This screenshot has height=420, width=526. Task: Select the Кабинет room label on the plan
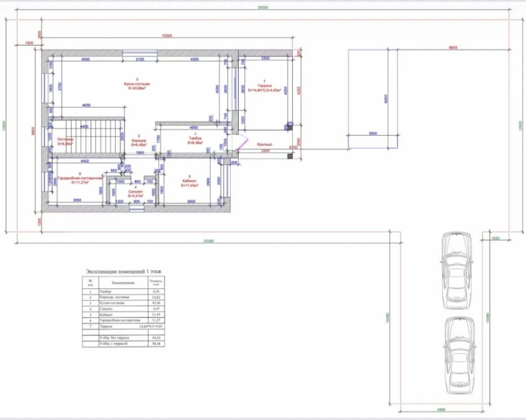click(x=189, y=180)
